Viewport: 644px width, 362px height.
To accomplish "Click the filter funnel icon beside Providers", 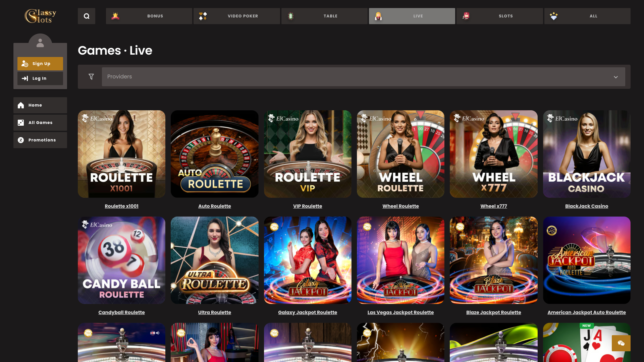I will click(91, 76).
